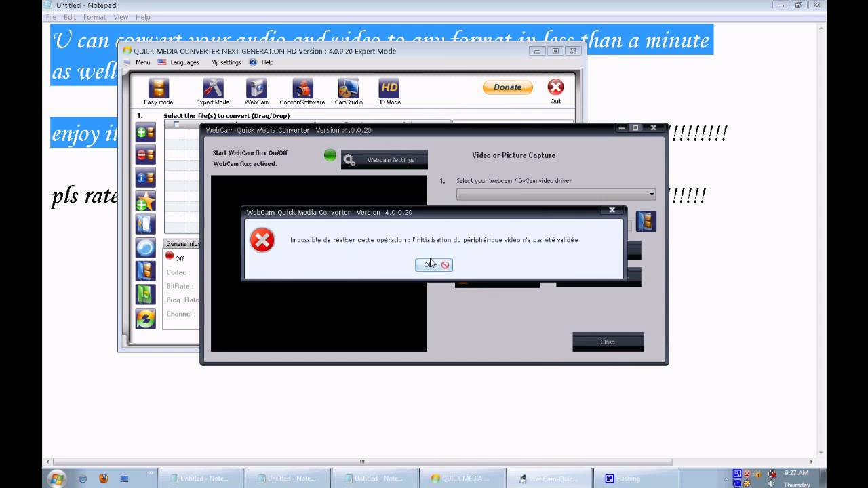Open Notepad Help menu
Screen dimensions: 868x488
142,17
